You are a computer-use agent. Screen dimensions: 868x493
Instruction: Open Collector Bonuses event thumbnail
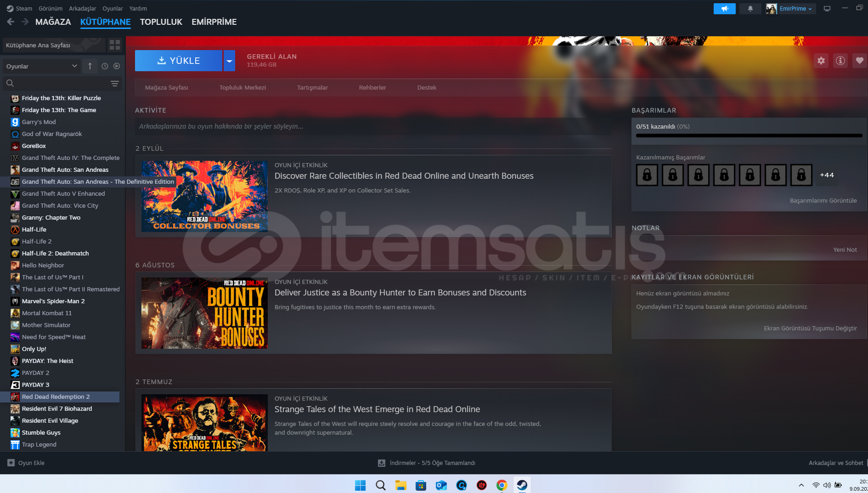point(204,196)
